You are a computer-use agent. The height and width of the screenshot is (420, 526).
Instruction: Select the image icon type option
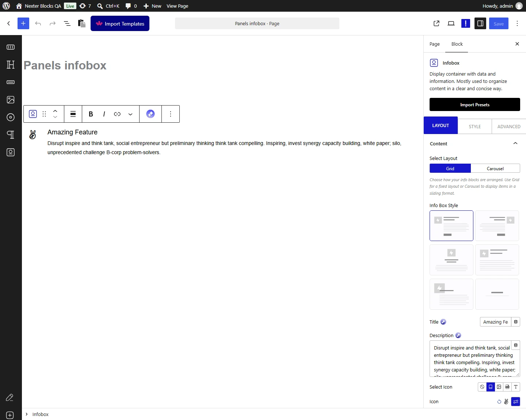tap(499, 387)
